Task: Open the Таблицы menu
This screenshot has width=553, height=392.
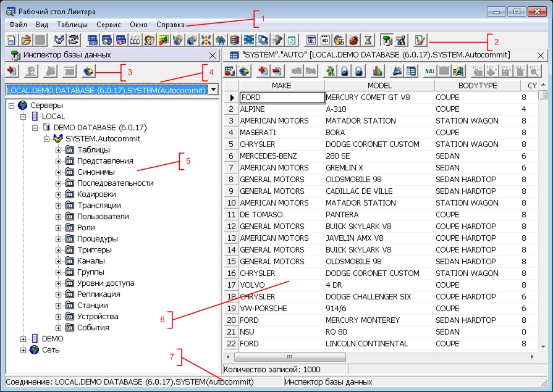Action: (72, 25)
